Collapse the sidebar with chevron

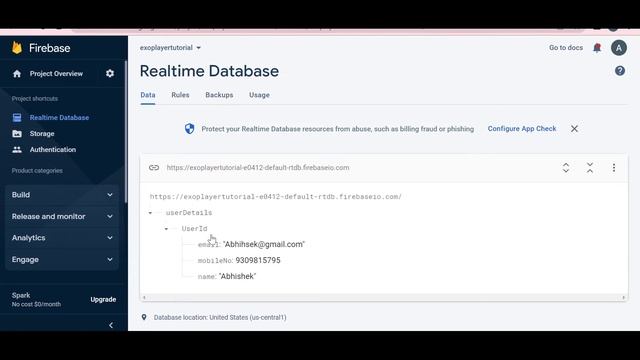point(111,325)
